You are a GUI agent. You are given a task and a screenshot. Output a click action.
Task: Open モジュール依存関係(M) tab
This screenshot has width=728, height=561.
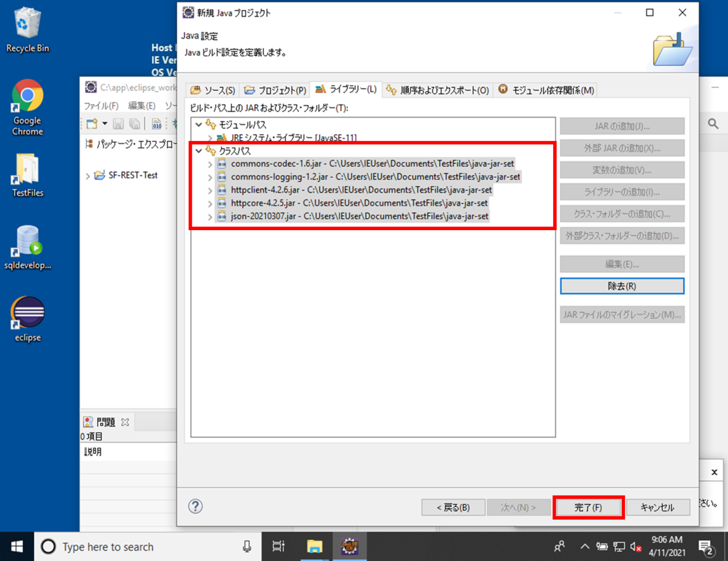point(546,90)
